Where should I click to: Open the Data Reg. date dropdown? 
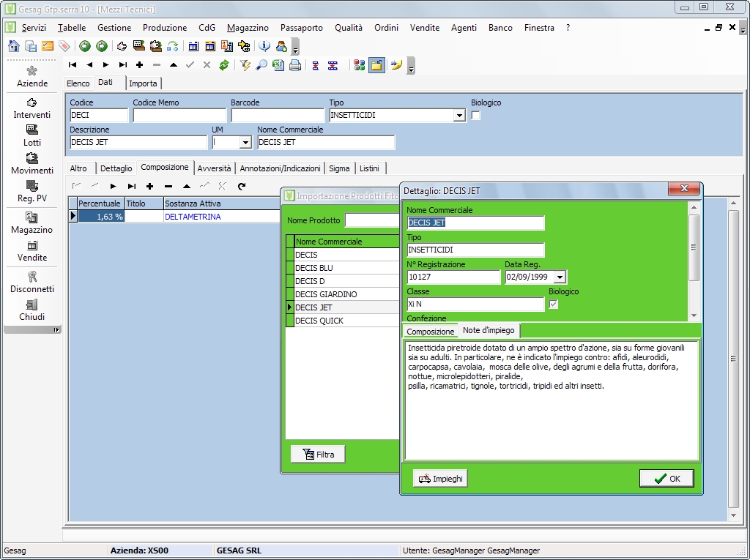(560, 277)
